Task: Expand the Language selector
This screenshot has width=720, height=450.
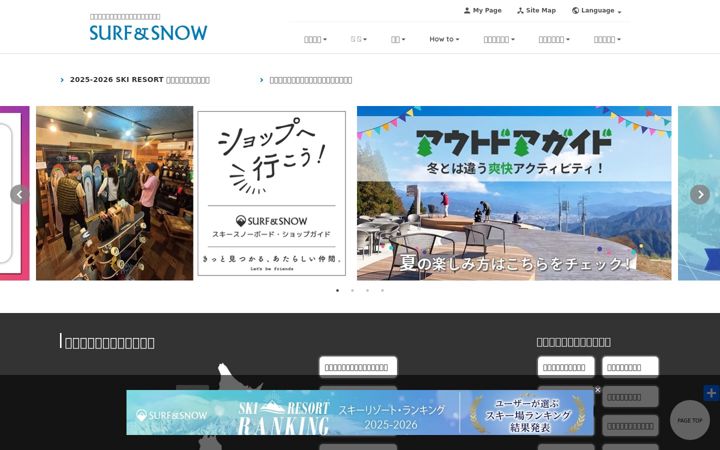Action: tap(596, 11)
